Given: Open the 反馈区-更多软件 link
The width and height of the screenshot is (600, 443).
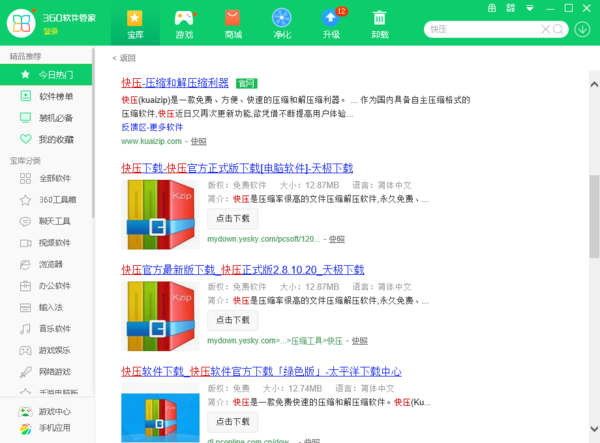Looking at the screenshot, I should point(152,127).
